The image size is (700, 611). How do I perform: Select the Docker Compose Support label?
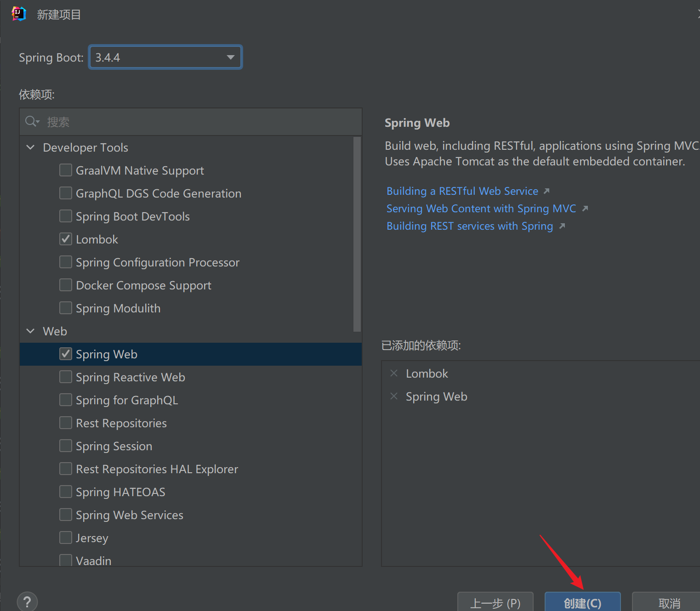[x=143, y=285]
